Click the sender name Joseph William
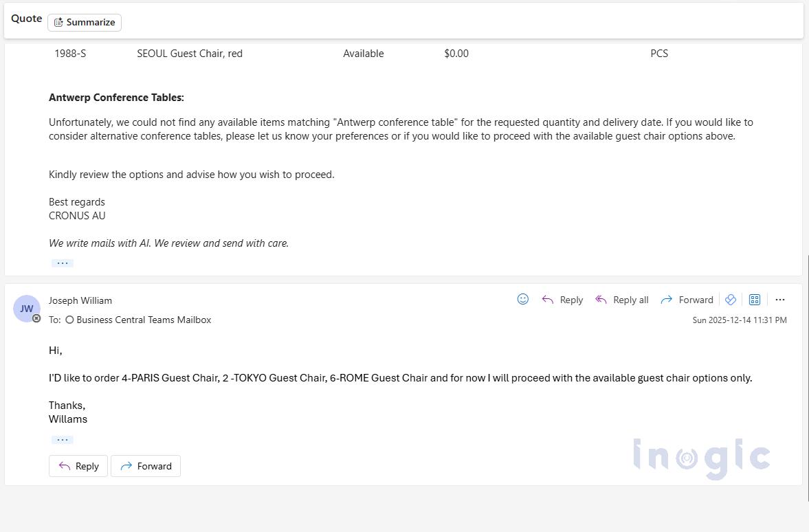Screen dimensions: 809x532 (80, 300)
